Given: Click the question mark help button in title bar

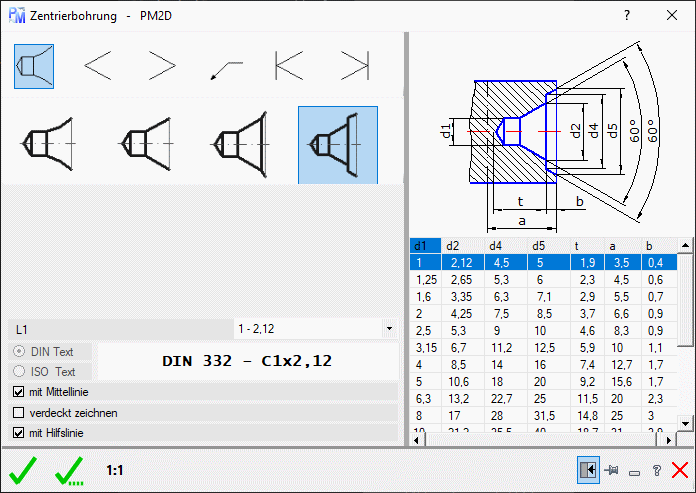Looking at the screenshot, I should click(627, 16).
